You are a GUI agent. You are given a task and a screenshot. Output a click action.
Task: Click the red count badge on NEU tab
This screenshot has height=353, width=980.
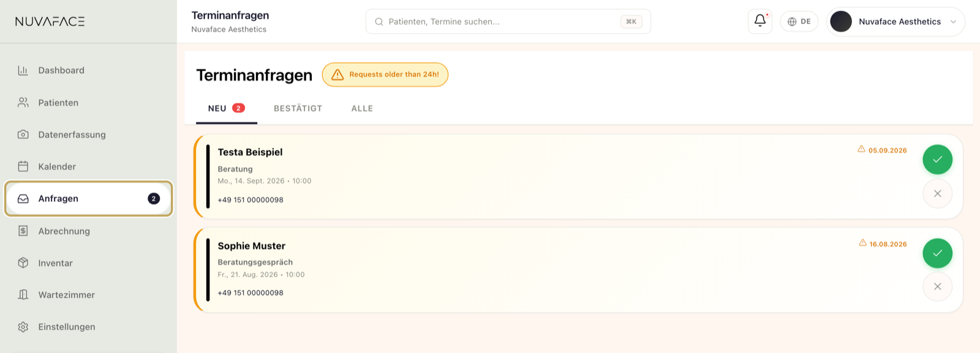coord(239,108)
